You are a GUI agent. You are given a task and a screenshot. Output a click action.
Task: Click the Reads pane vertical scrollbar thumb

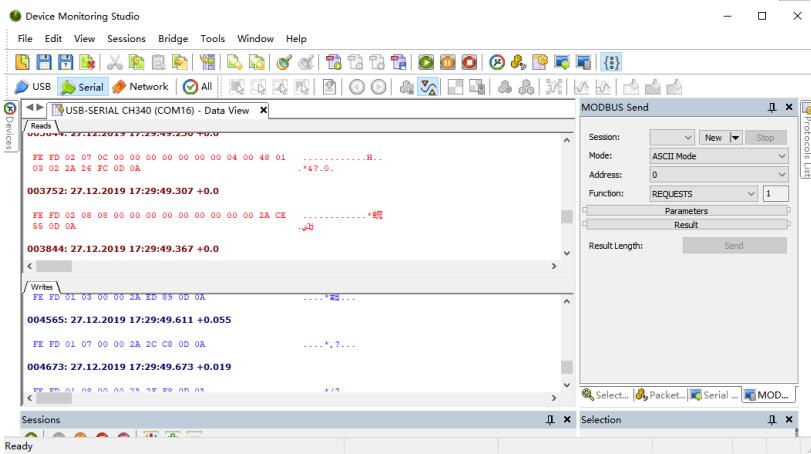pyautogui.click(x=567, y=217)
